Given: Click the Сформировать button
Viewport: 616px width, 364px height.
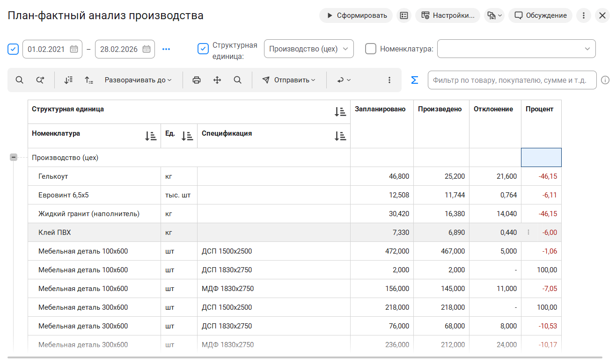Looking at the screenshot, I should tap(356, 15).
